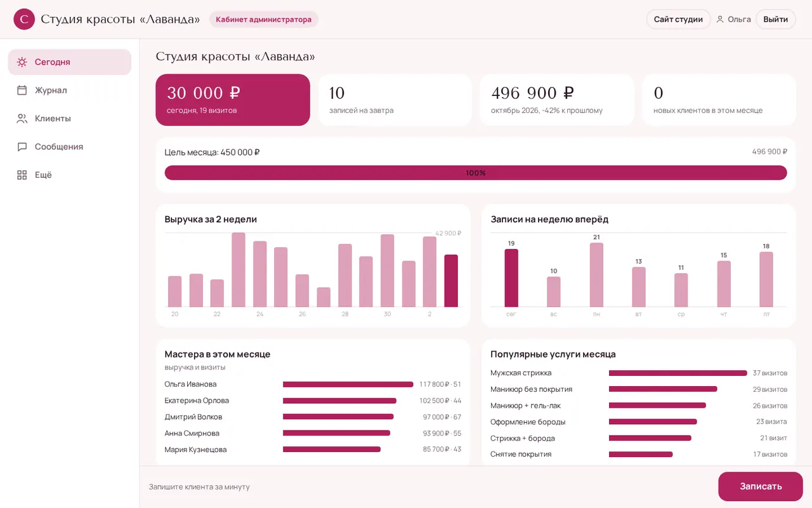Click Оформление бороды service row
The height and width of the screenshot is (508, 812).
coord(639,422)
